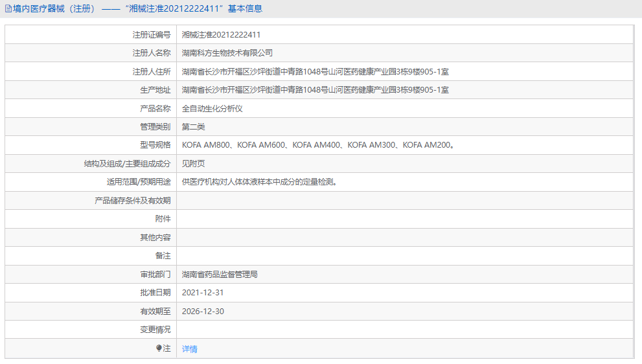Click the 生产地址 address value
Screen dimensions: 642x364
coord(315,89)
